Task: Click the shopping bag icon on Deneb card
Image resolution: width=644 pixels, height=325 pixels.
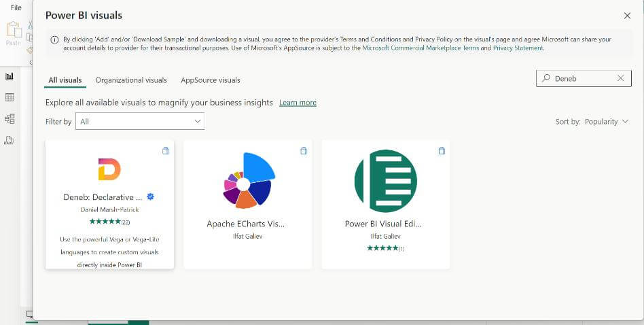Action: click(166, 151)
